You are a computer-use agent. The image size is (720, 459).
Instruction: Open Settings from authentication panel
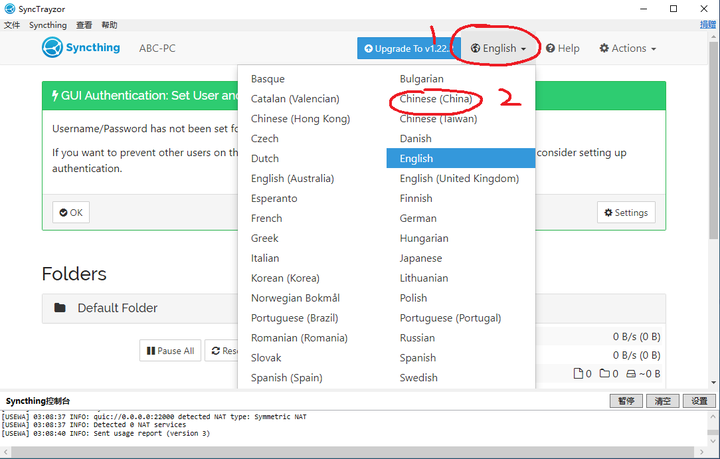pos(626,213)
